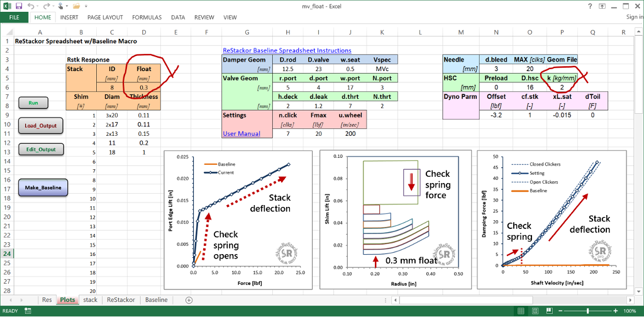Open the FORMULAS ribbon tab

pyautogui.click(x=147, y=17)
